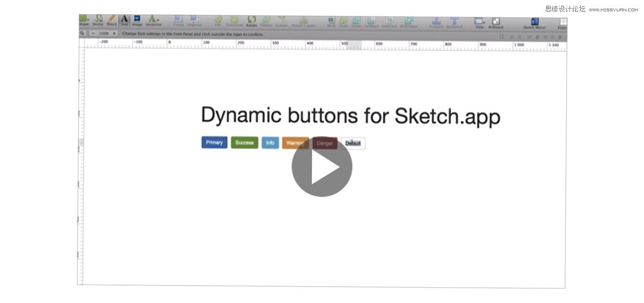Image resolution: width=644 pixels, height=303 pixels.
Task: Click the zoom out minus button
Action: 93,34
